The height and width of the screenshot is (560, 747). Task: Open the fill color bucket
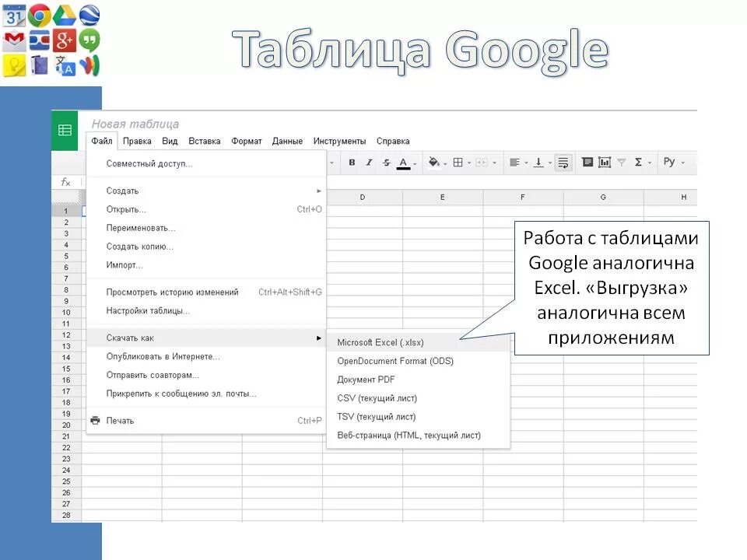click(433, 163)
